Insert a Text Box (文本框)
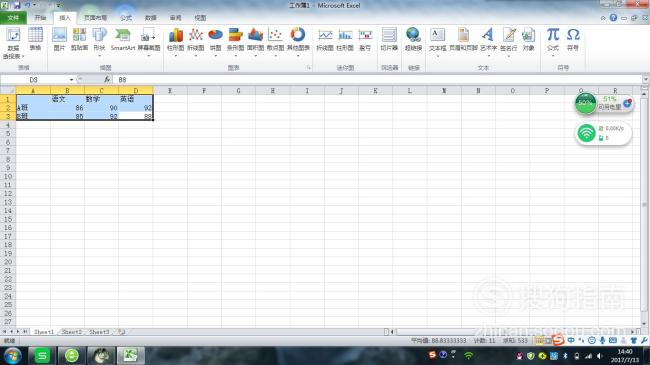Viewport: 650px width, 365px height. (438, 41)
